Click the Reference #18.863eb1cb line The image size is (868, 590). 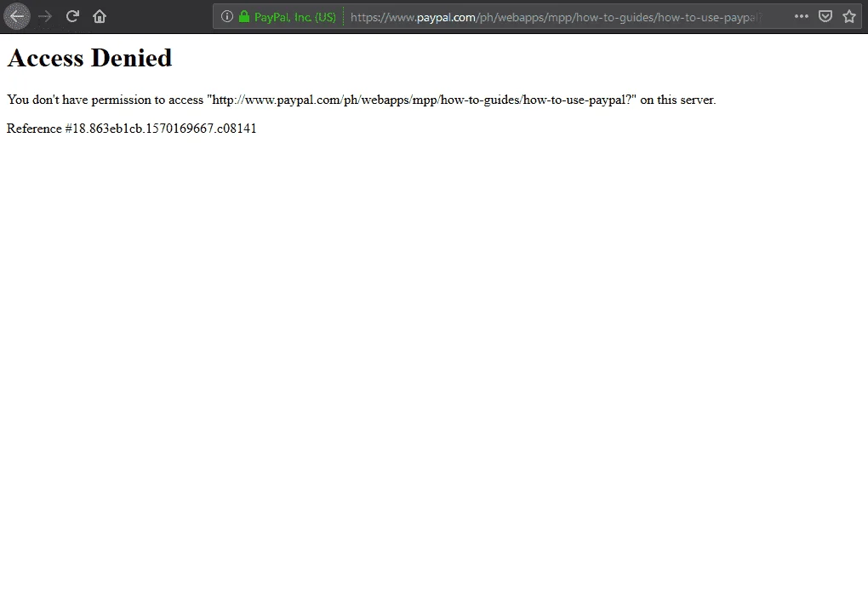click(132, 129)
